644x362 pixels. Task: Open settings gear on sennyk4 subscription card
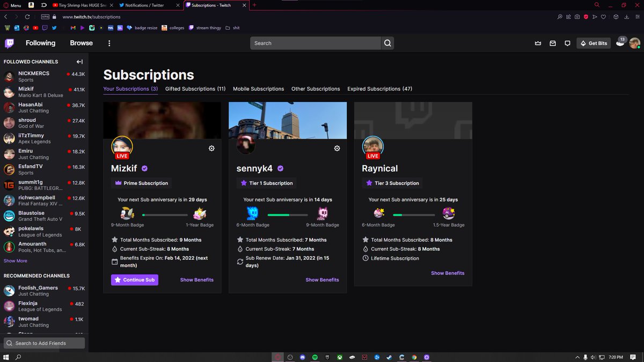tap(337, 148)
